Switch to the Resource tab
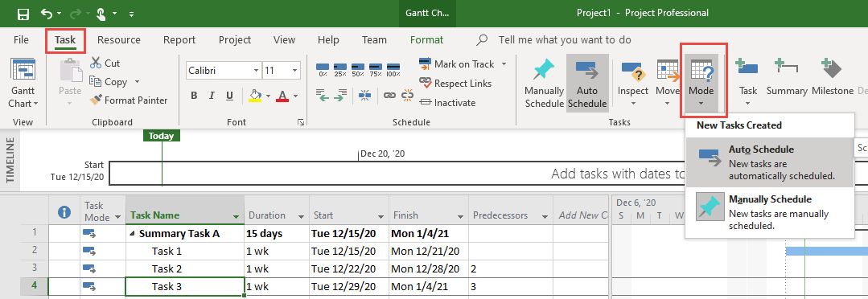Screen dimensions: 868x299 click(119, 40)
